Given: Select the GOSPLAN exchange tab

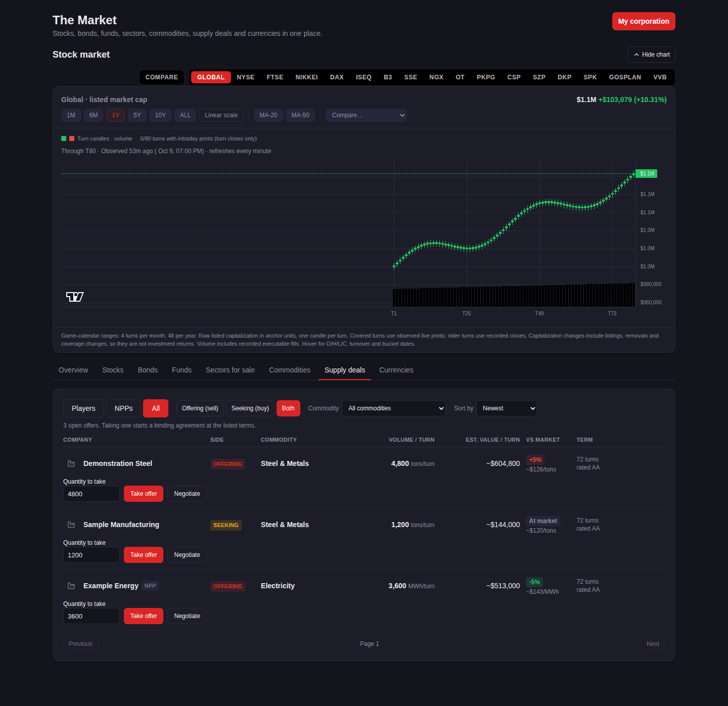Looking at the screenshot, I should coord(625,77).
